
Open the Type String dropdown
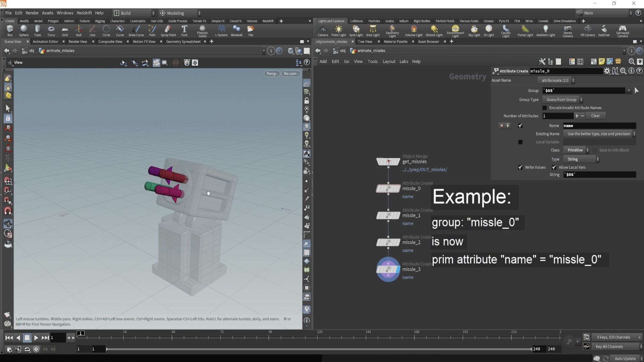coord(581,159)
